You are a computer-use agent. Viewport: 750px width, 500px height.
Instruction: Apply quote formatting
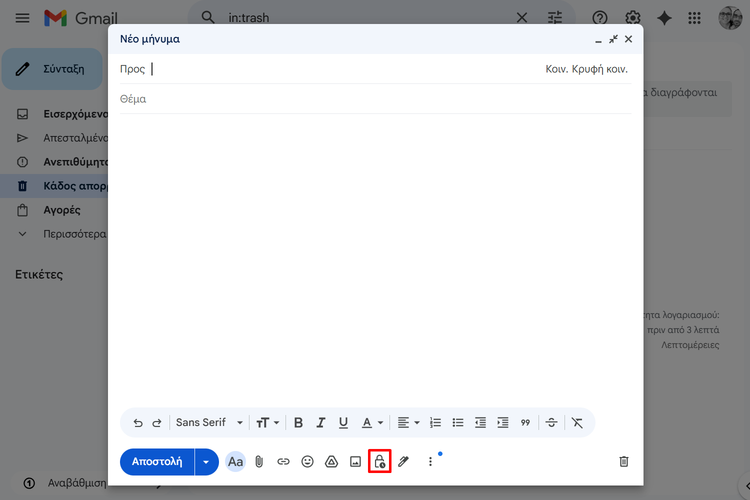coord(525,423)
